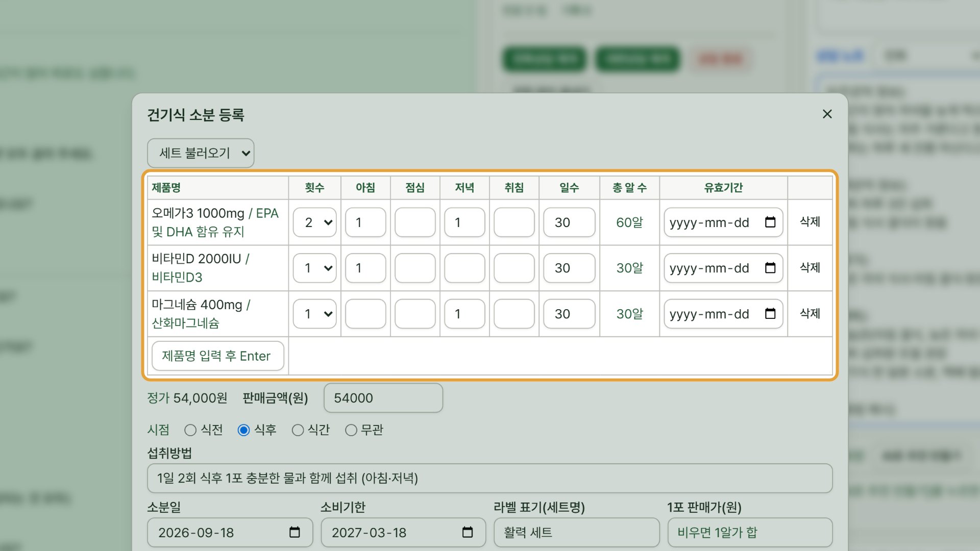The height and width of the screenshot is (551, 980).
Task: Open the 소비기한 calendar picker icon
Action: pyautogui.click(x=468, y=532)
